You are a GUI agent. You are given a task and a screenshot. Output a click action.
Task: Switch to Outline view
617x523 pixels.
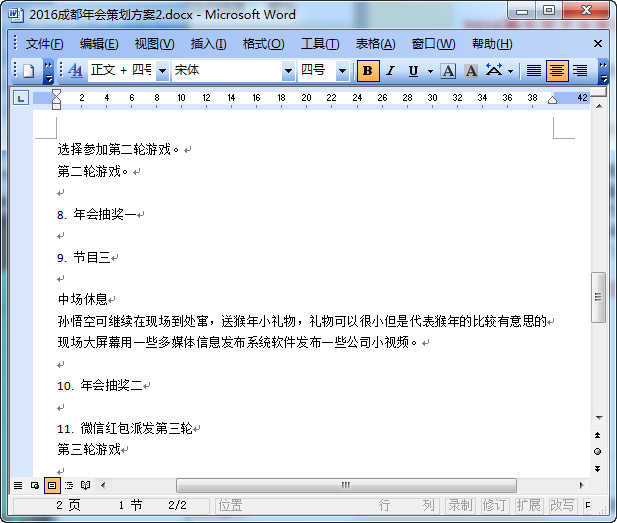pyautogui.click(x=69, y=485)
